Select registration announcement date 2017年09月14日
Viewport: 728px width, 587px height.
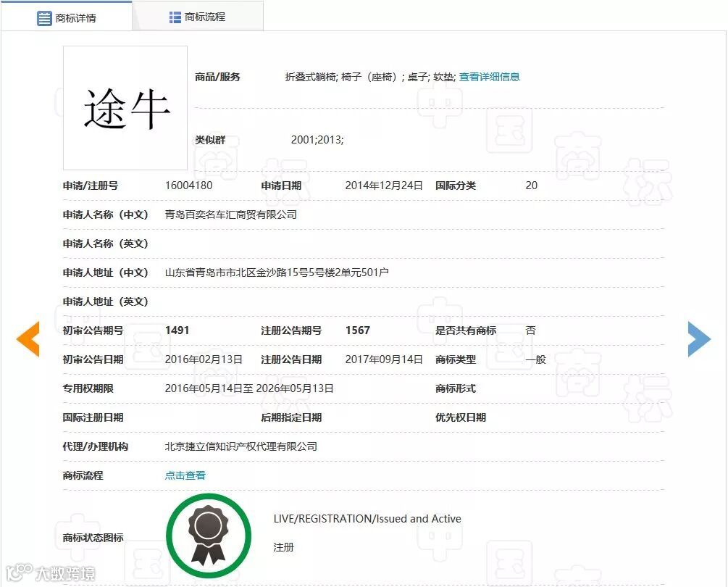[384, 359]
